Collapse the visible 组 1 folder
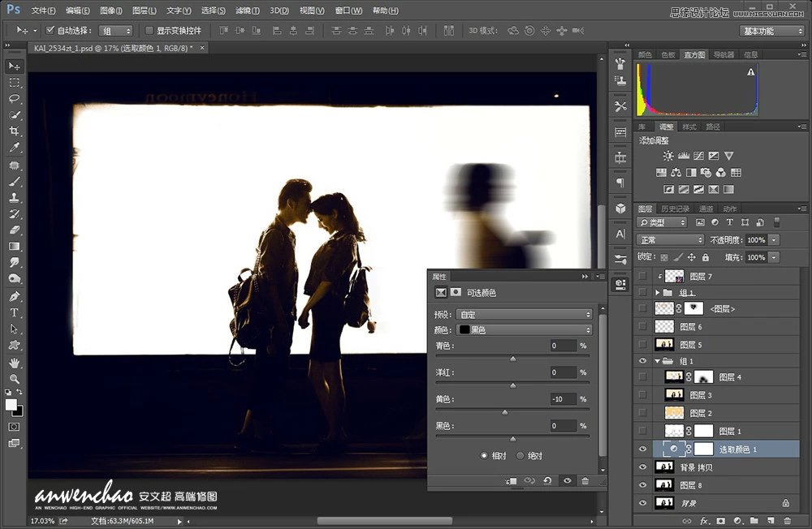 point(657,361)
